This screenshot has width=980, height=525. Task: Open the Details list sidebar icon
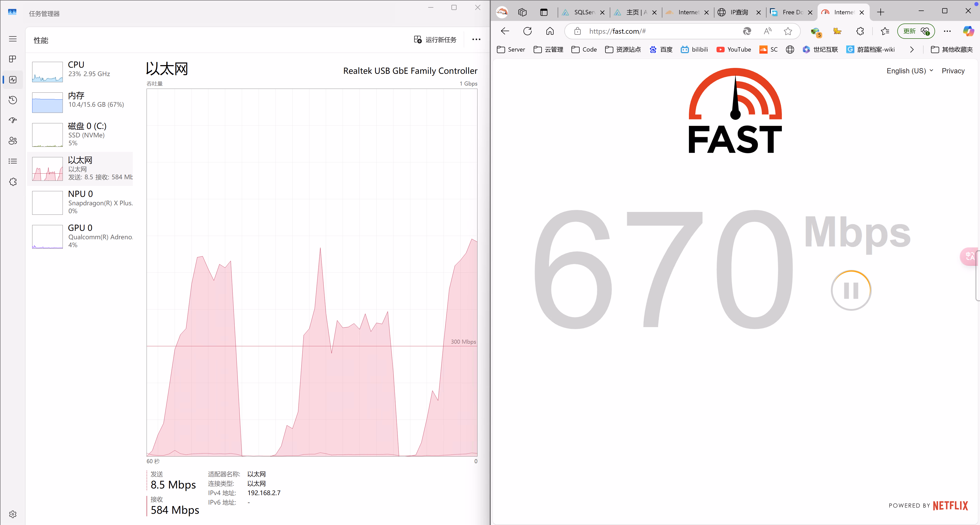(x=13, y=161)
